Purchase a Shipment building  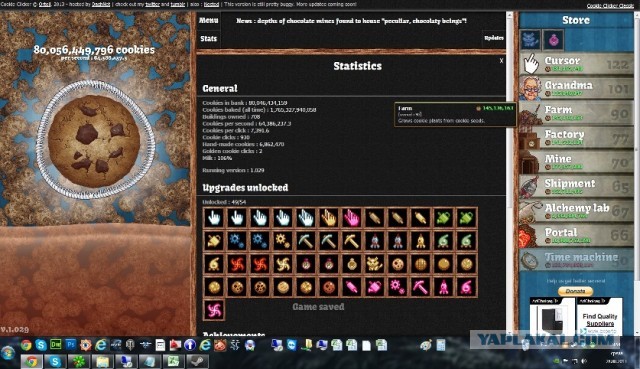576,187
